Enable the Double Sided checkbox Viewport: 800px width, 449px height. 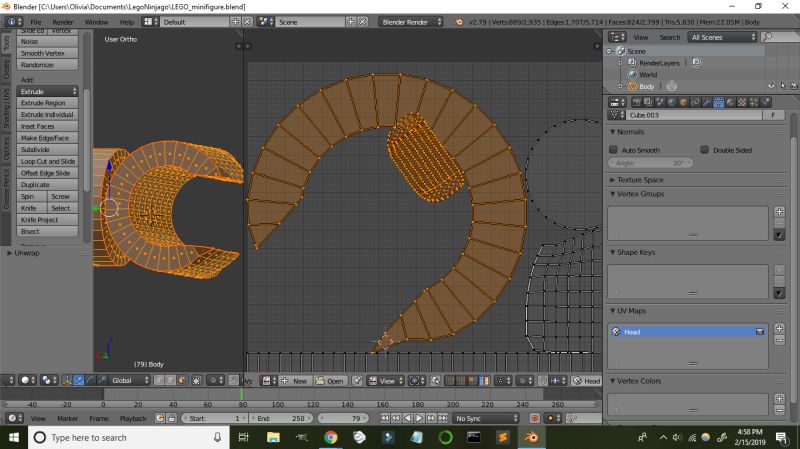pos(706,149)
